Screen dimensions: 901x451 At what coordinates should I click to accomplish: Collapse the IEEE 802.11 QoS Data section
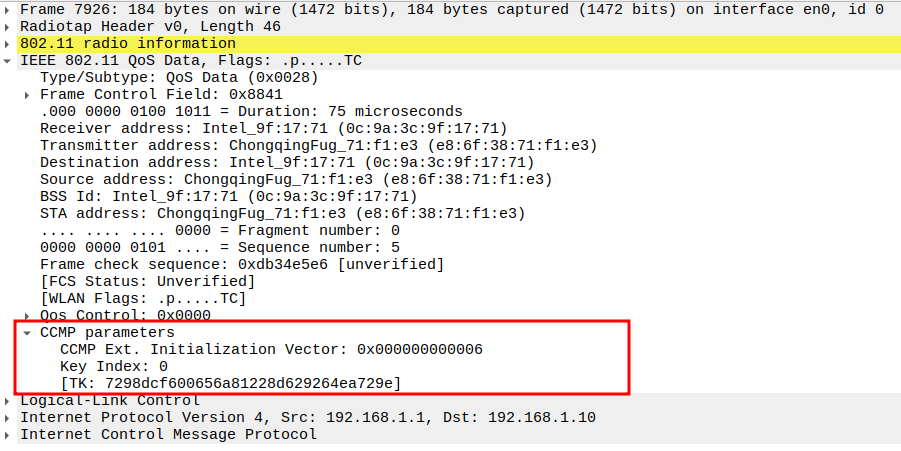pyautogui.click(x=9, y=60)
